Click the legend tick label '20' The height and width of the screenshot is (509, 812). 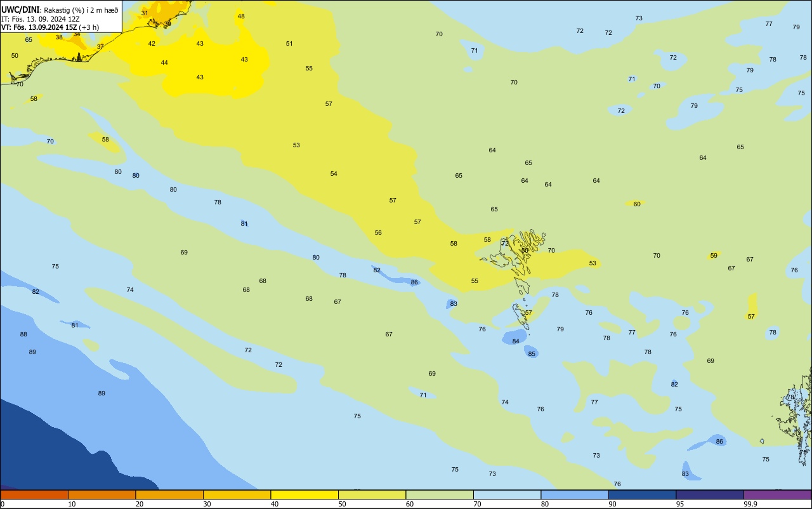[140, 504]
